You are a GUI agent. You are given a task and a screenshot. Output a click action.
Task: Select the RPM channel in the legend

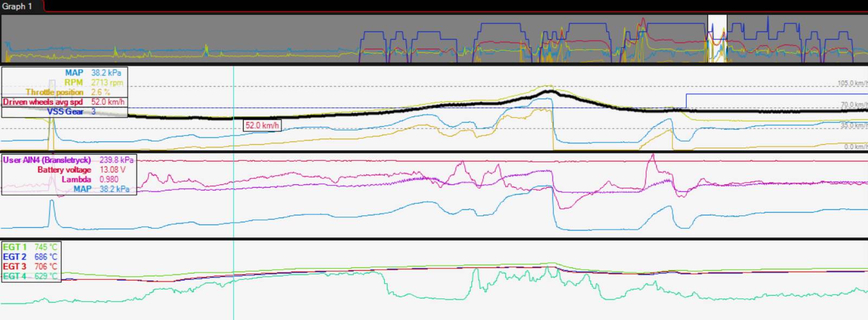click(x=73, y=82)
